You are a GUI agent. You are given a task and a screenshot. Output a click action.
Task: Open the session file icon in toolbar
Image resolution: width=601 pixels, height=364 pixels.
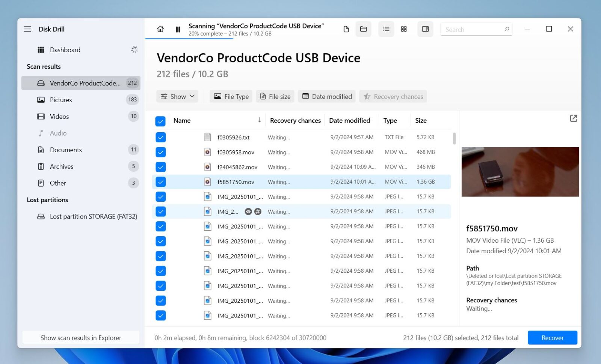coord(346,29)
